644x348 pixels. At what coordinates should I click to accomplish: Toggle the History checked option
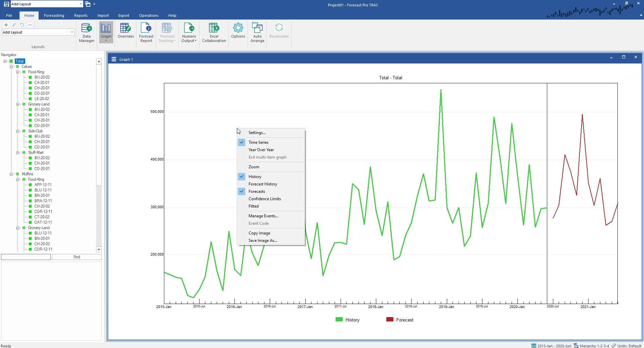click(271, 177)
